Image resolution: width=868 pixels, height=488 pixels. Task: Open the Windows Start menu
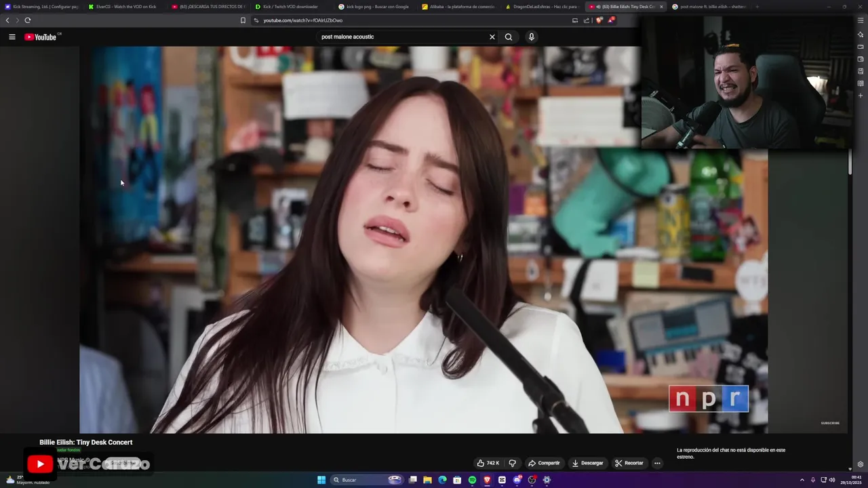pos(321,480)
